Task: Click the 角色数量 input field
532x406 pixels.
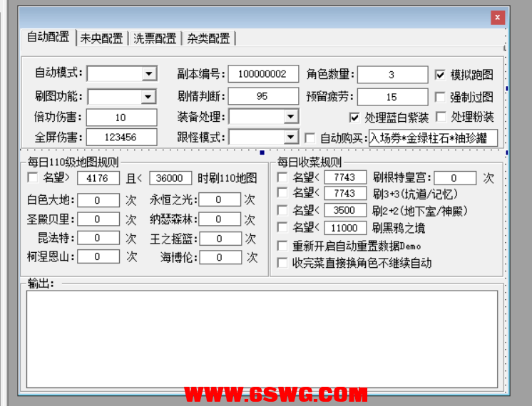Action: click(392, 75)
